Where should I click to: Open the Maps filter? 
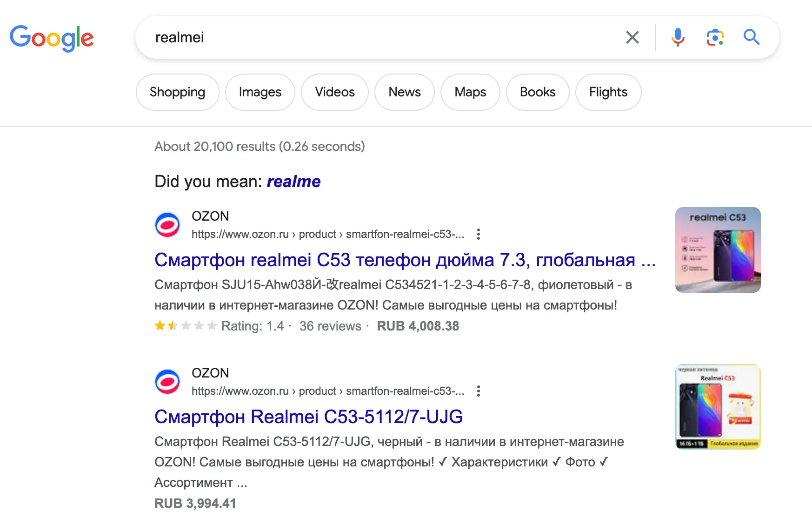470,92
